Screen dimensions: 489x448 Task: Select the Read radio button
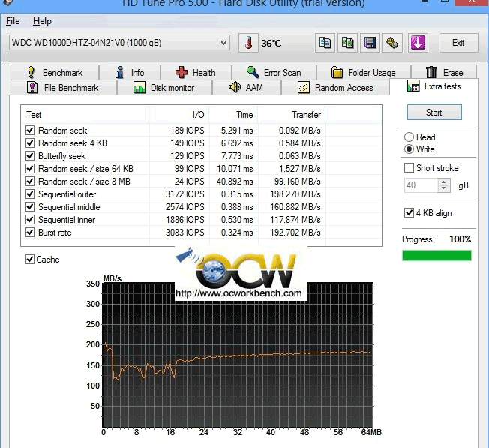(x=409, y=137)
